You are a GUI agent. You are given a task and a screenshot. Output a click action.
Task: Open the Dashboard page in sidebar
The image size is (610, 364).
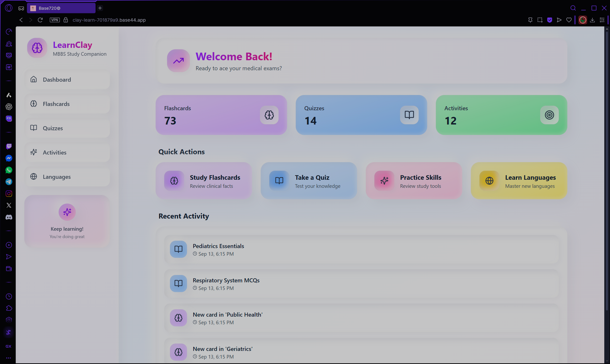67,80
